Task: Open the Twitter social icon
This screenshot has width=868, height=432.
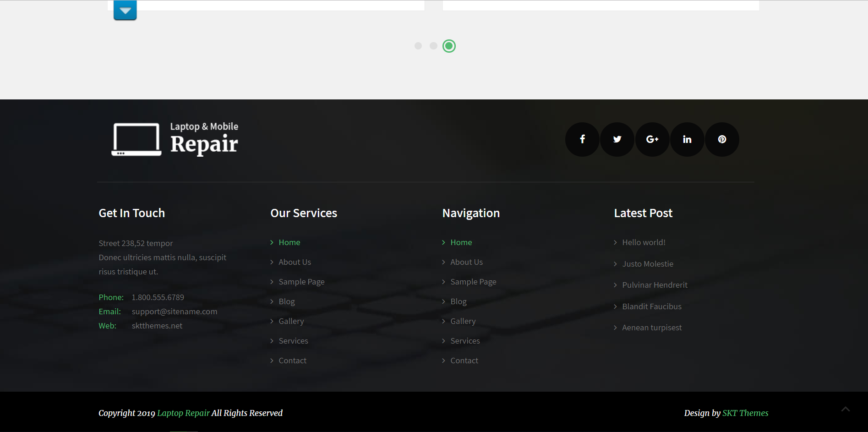Action: 617,139
